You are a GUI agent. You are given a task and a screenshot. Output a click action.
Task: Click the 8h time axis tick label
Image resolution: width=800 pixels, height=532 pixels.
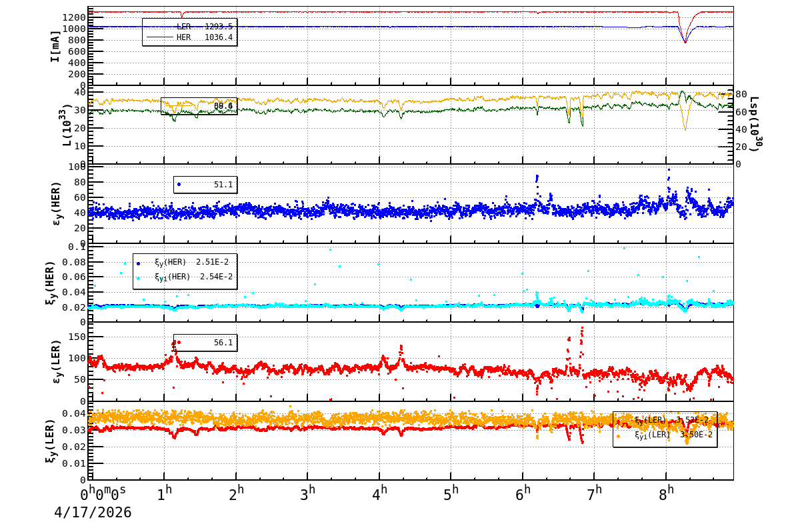pos(666,494)
